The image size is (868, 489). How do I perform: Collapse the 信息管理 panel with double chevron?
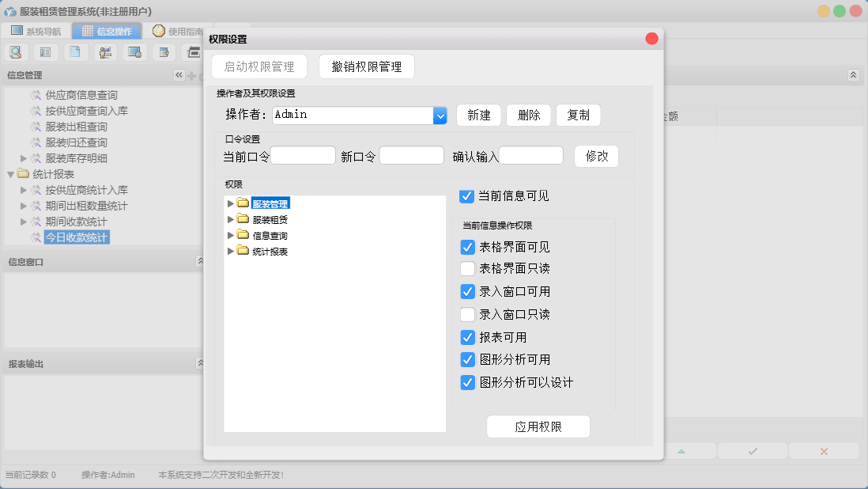point(179,74)
